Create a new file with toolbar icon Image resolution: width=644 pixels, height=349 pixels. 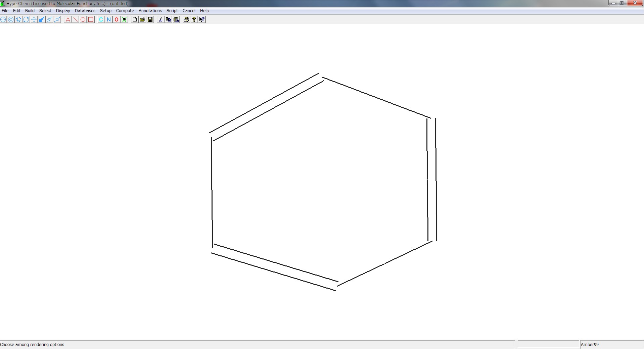click(x=135, y=19)
